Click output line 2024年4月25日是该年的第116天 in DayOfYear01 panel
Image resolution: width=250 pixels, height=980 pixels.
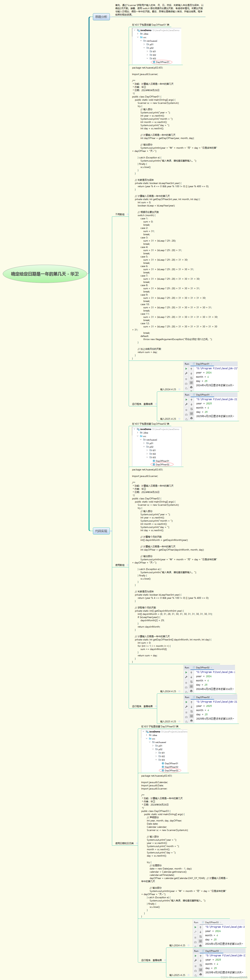coord(215,385)
